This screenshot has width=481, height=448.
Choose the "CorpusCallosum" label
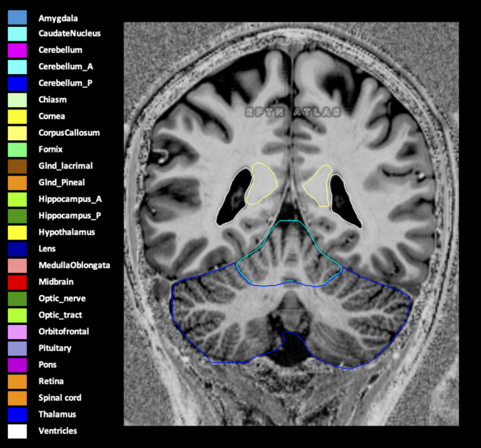(69, 133)
